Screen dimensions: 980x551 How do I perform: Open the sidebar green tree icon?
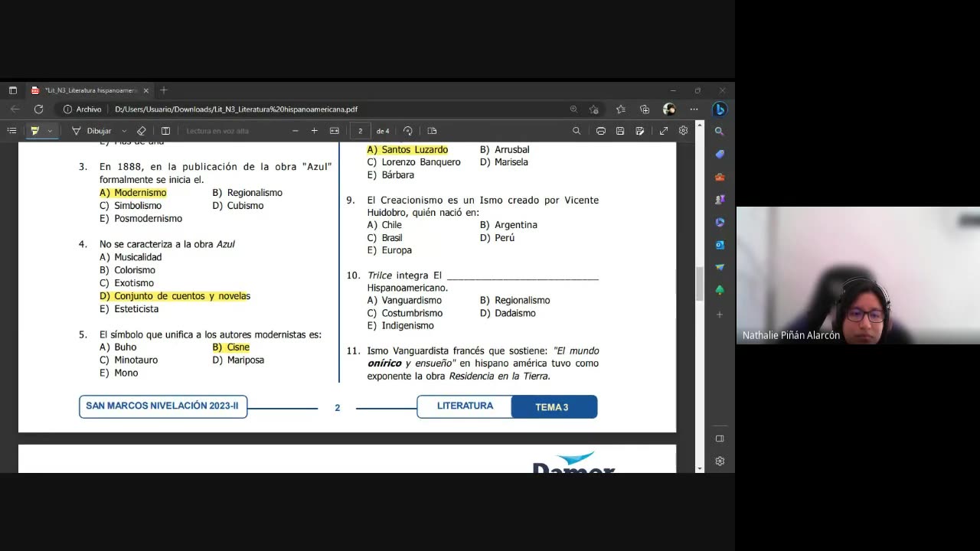[720, 291]
